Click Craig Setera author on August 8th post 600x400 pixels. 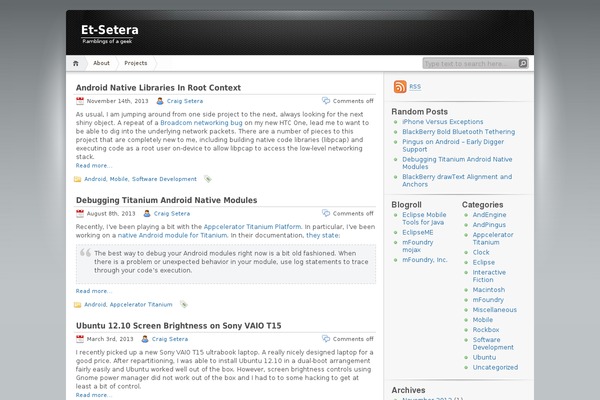point(172,214)
